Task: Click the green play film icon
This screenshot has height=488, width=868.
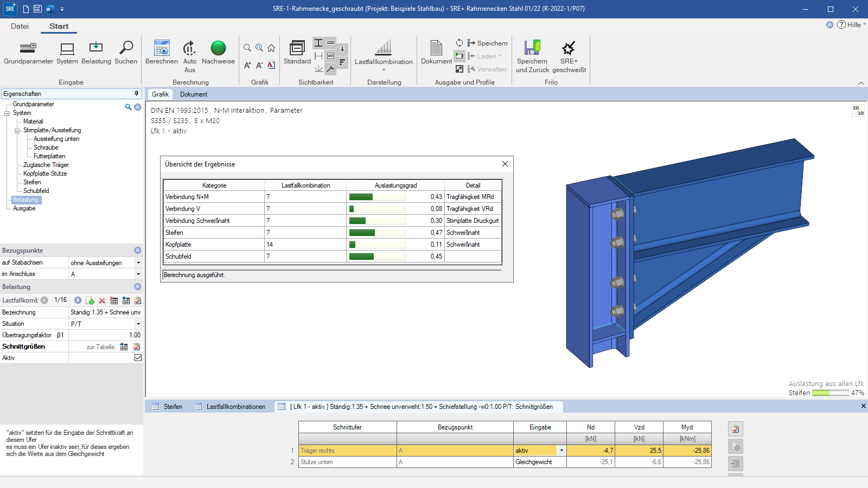Action: pyautogui.click(x=459, y=55)
